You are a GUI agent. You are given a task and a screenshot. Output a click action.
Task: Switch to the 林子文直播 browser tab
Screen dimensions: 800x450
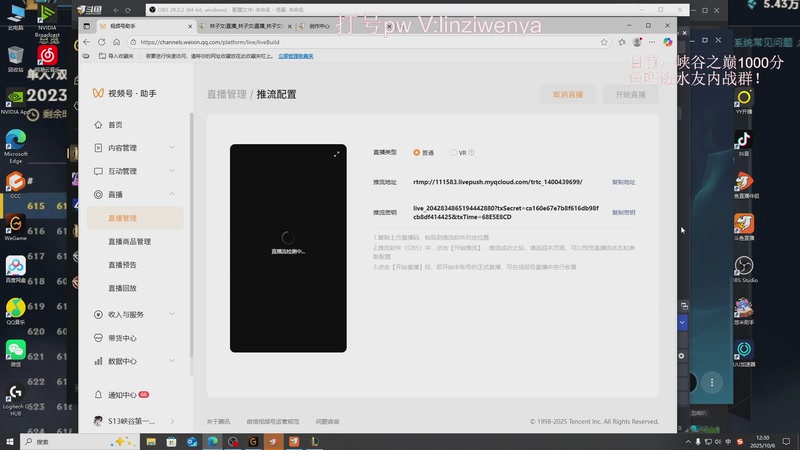pos(246,26)
